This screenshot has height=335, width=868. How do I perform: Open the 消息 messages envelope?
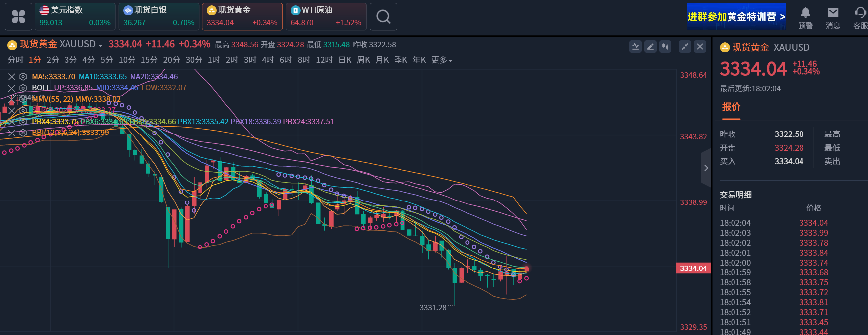(833, 17)
